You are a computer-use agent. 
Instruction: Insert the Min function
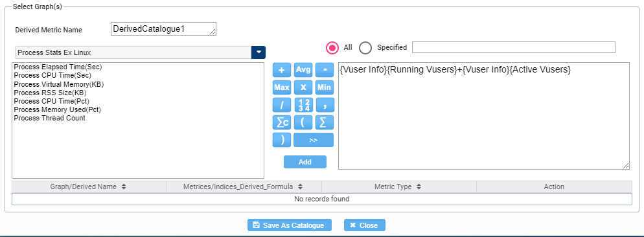(325, 87)
